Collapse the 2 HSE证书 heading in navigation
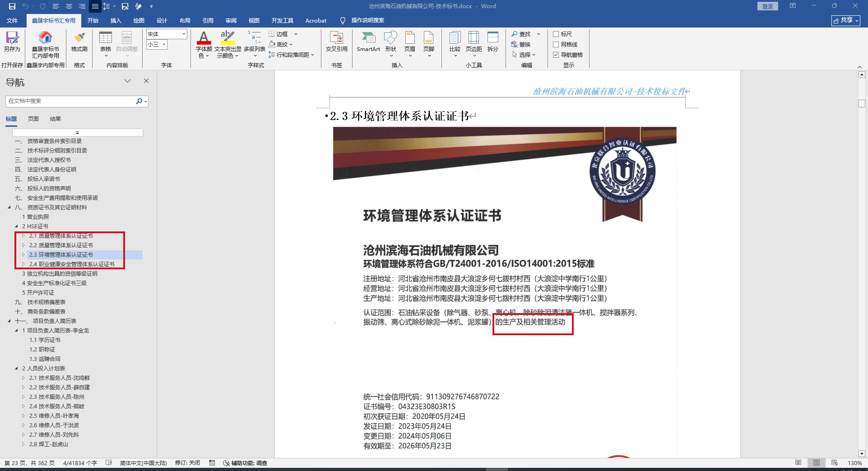 pos(16,226)
